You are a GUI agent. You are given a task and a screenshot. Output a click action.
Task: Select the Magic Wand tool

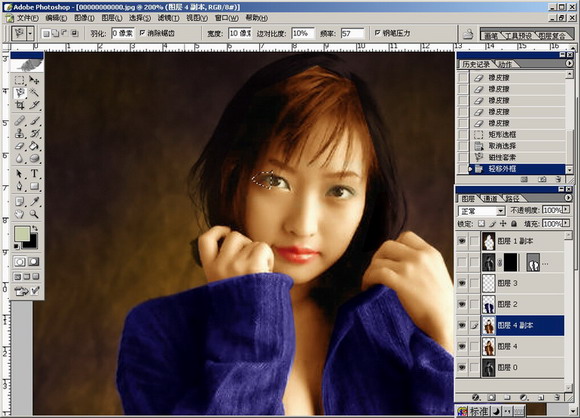(34, 92)
